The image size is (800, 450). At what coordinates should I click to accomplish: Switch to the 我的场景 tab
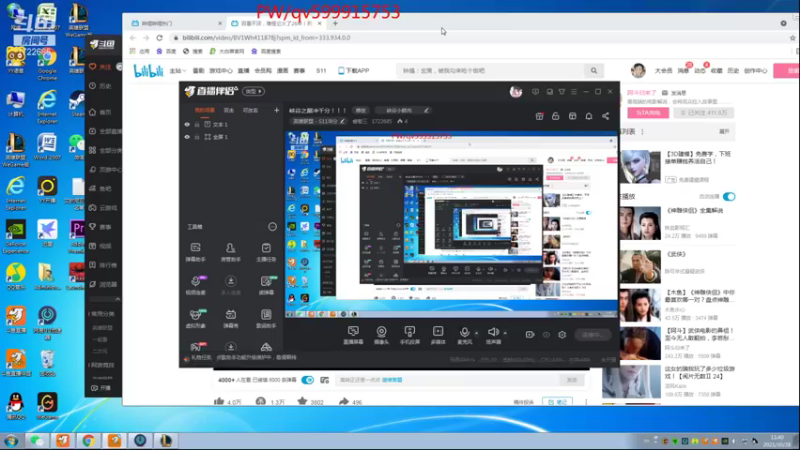205,110
